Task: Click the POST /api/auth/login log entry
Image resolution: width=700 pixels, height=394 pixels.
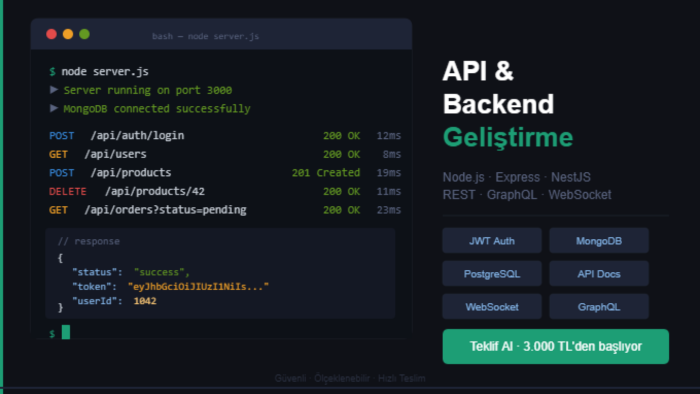Action: click(x=225, y=136)
